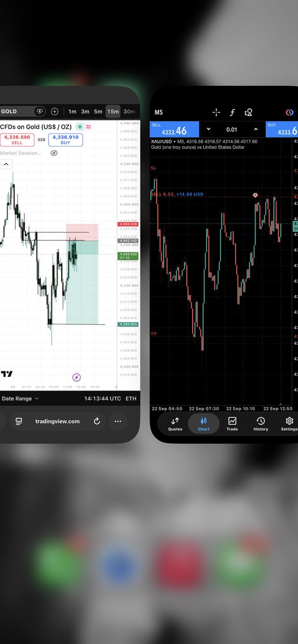The width and height of the screenshot is (298, 644).
Task: Open the M5 timeframe selector in MetaTrader
Action: point(158,112)
